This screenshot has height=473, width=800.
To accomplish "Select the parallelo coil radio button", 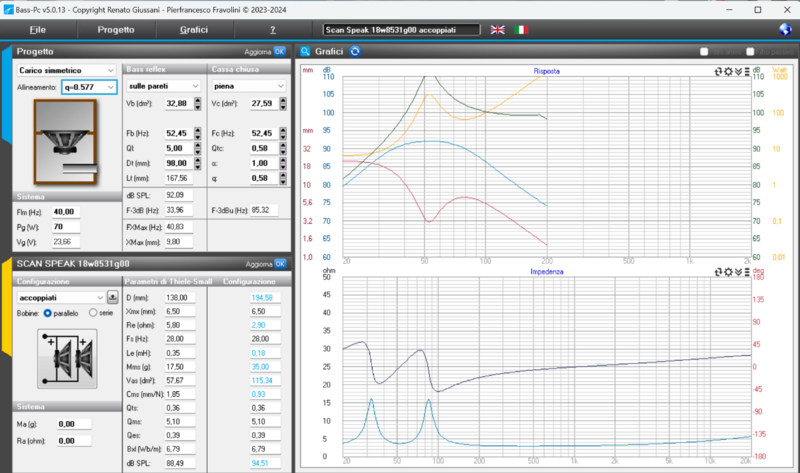I will point(48,313).
